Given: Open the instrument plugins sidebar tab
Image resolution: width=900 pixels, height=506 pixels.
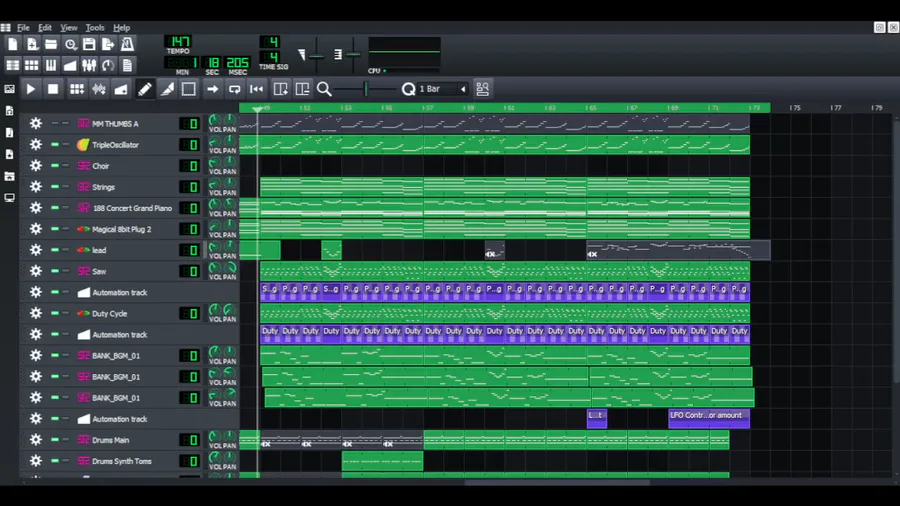Looking at the screenshot, I should point(10,89).
